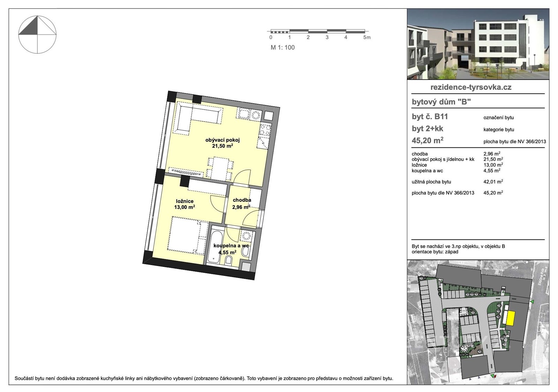The image size is (558, 392).
Task: Click the building rendering photo
Action: [478, 44]
